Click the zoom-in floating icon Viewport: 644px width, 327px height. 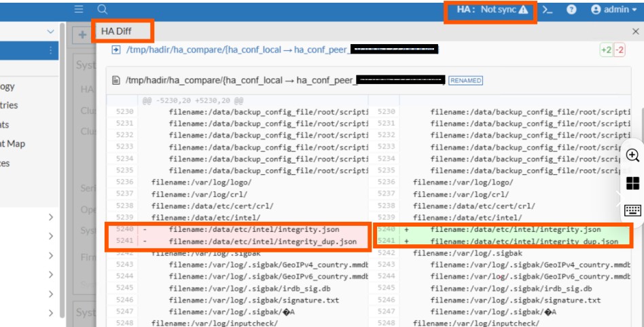point(632,155)
